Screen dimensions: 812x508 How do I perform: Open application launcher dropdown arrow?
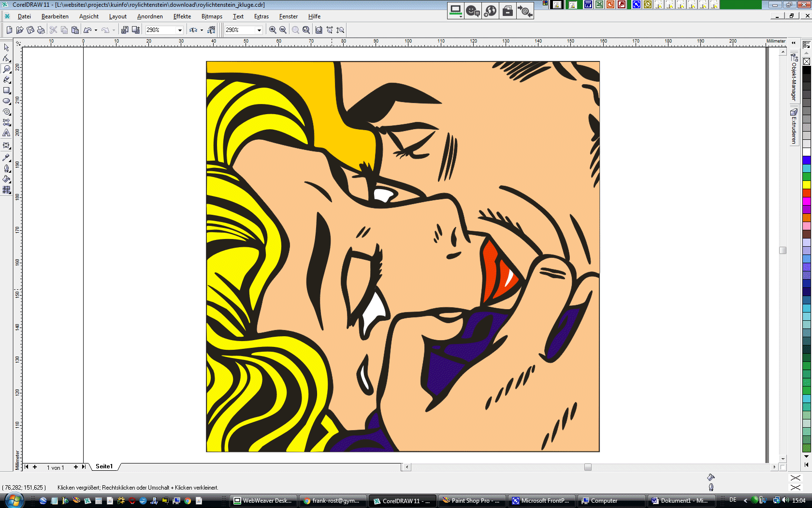pyautogui.click(x=202, y=30)
